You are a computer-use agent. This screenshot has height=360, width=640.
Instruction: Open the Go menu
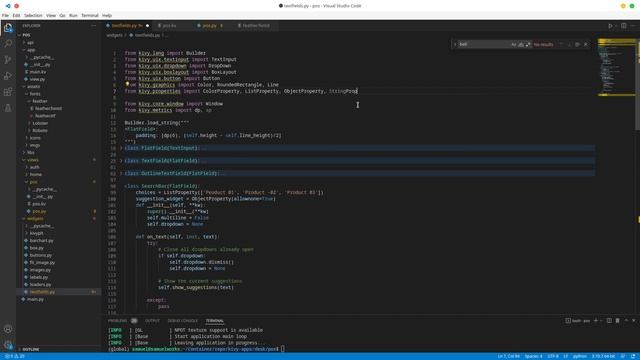point(62,16)
